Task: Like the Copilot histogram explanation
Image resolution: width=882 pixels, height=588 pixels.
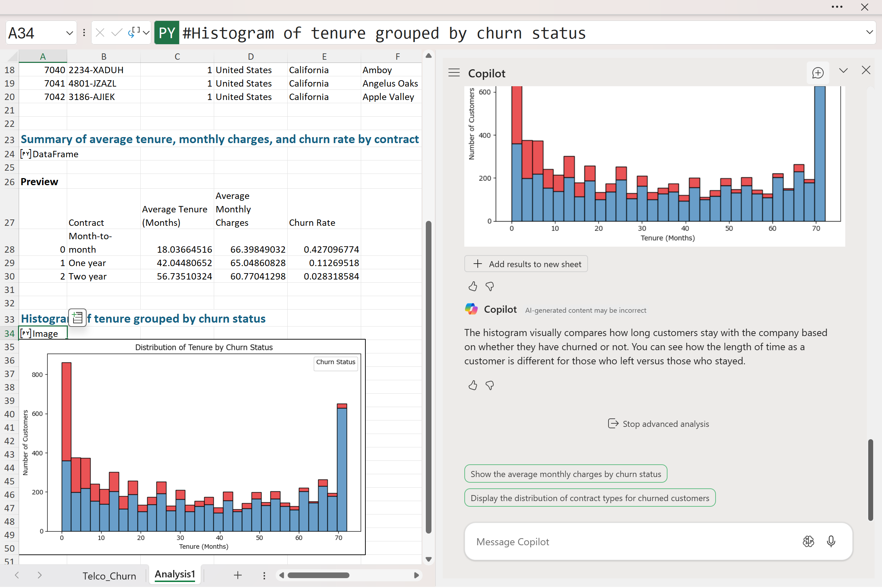Action: (472, 385)
